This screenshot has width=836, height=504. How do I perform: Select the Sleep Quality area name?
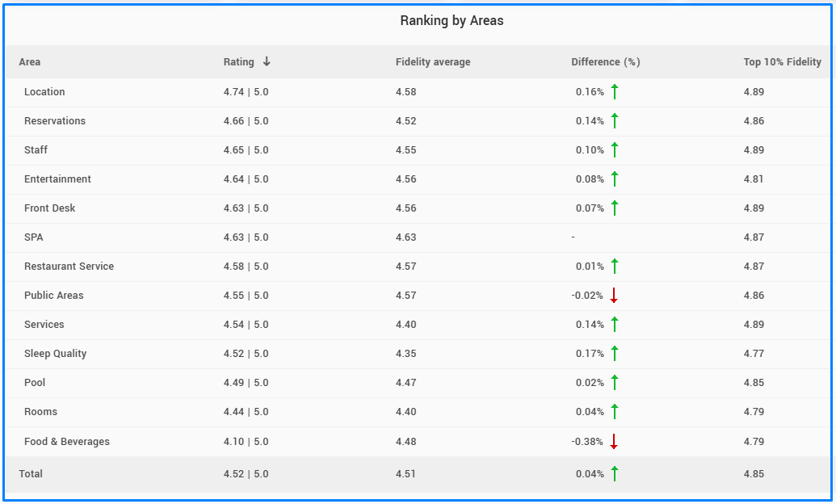tap(55, 354)
